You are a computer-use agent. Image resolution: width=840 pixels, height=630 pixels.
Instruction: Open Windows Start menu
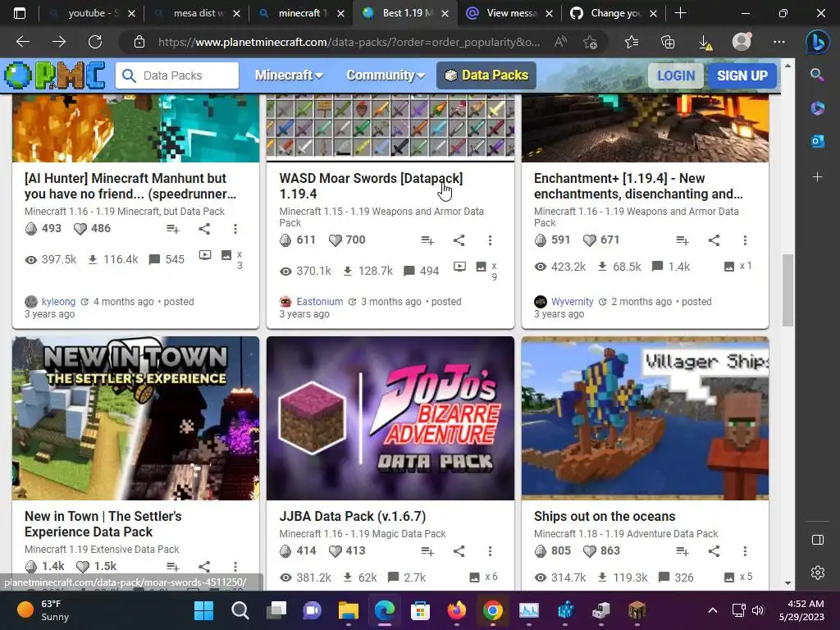(x=203, y=610)
